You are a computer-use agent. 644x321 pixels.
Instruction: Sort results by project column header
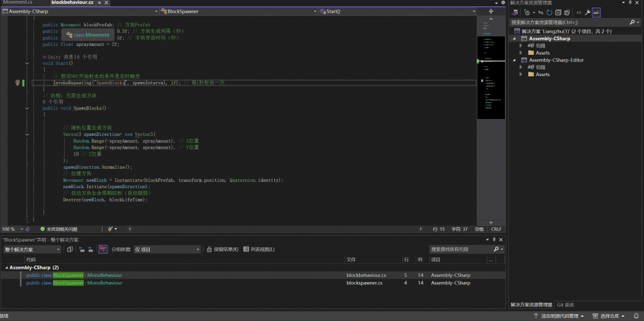pos(458,260)
